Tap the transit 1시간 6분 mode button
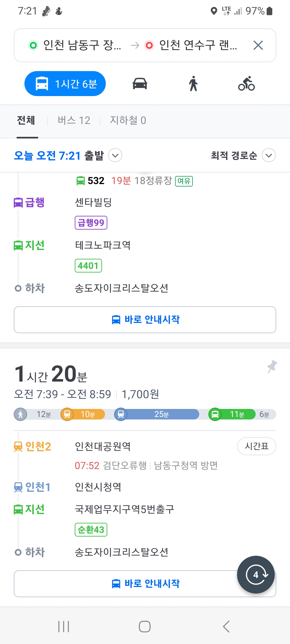 (65, 84)
